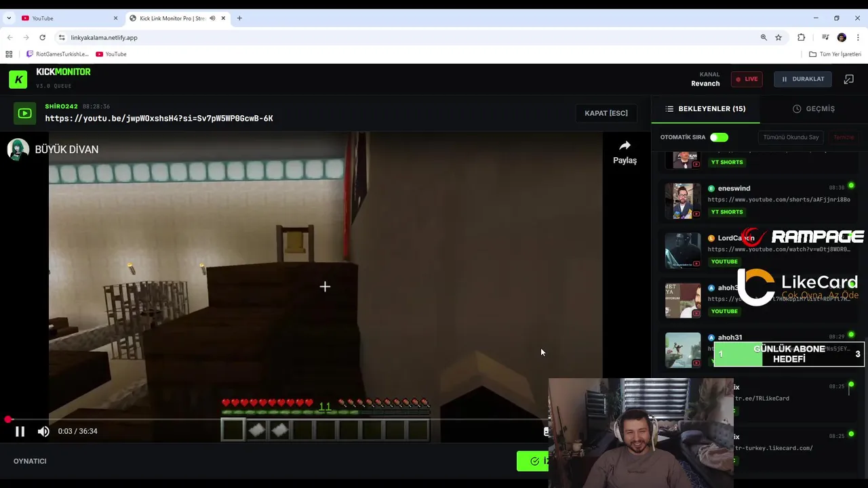This screenshot has width=868, height=488.
Task: Go forward with browser forward arrow
Action: 26,37
